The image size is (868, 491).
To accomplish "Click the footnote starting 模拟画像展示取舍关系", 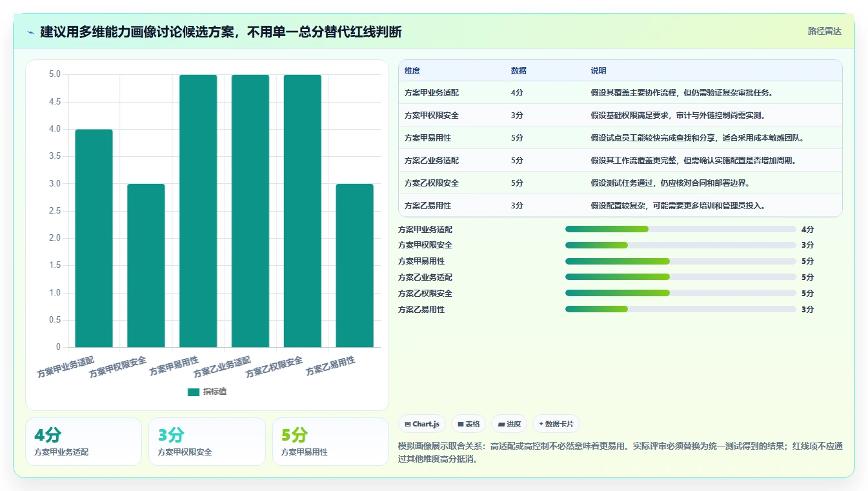I will (621, 453).
